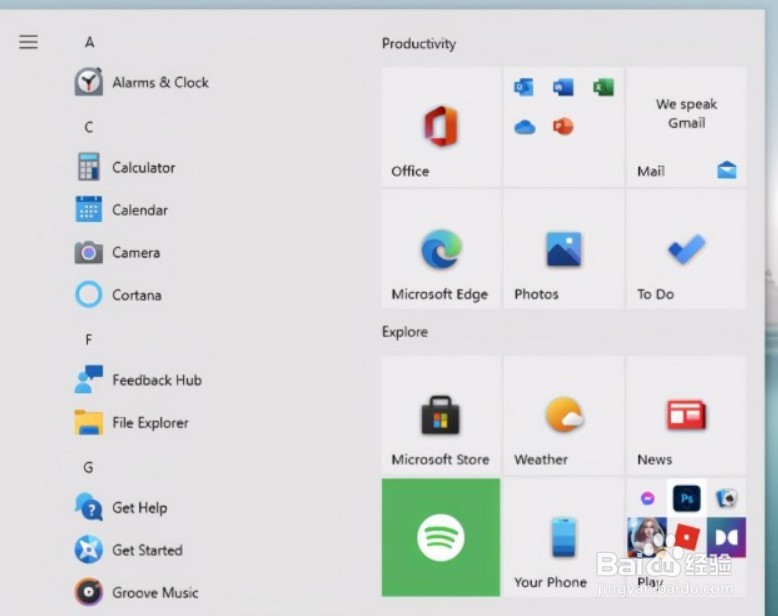The width and height of the screenshot is (778, 616).
Task: Click the letter C section header
Action: tap(89, 127)
